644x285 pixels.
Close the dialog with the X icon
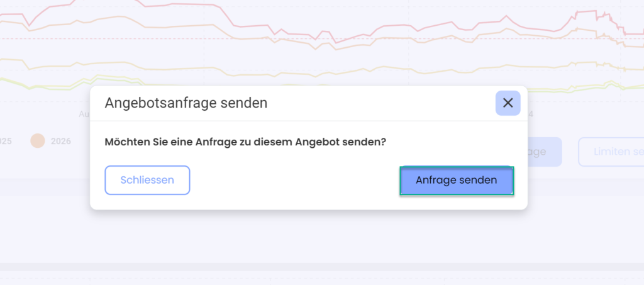click(x=508, y=103)
